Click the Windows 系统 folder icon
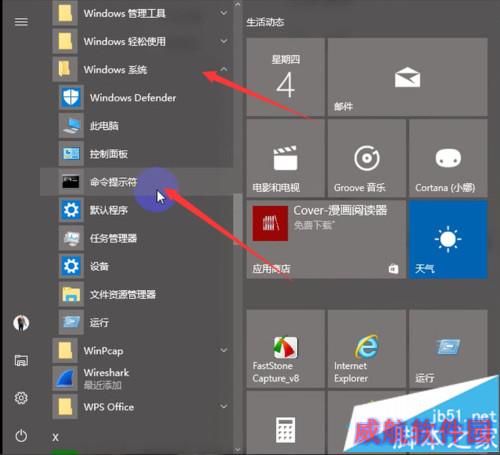The height and width of the screenshot is (455, 500). [65, 69]
